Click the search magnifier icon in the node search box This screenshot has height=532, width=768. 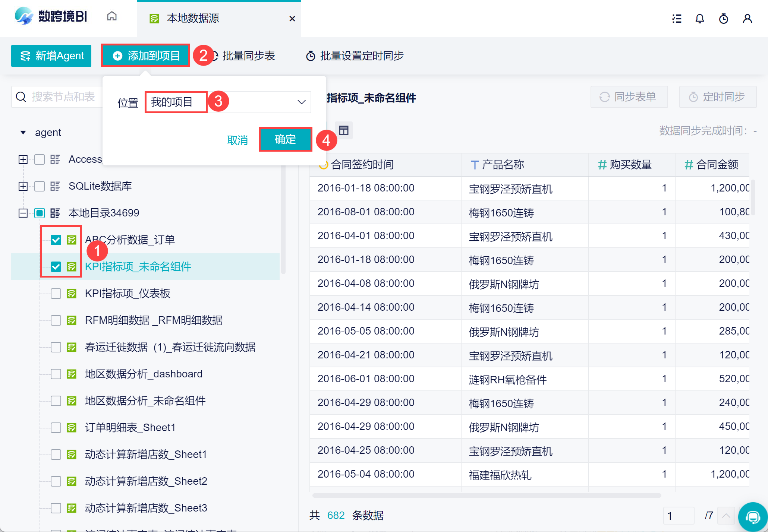coord(21,97)
